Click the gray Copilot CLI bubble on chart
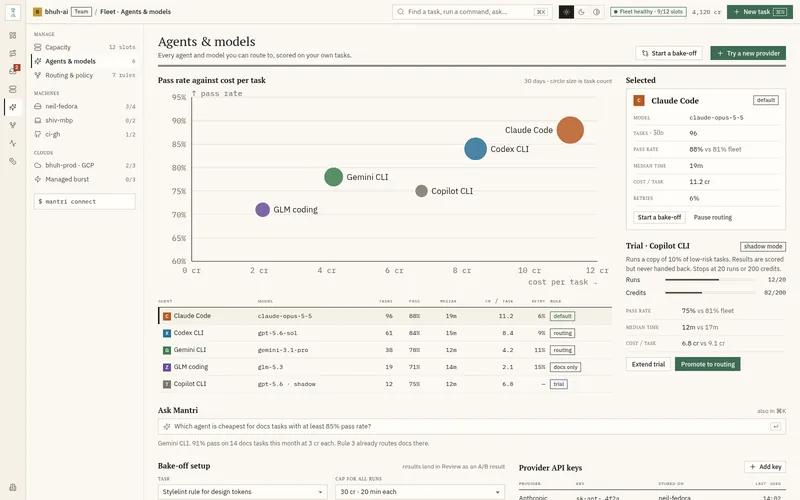 coord(421,191)
